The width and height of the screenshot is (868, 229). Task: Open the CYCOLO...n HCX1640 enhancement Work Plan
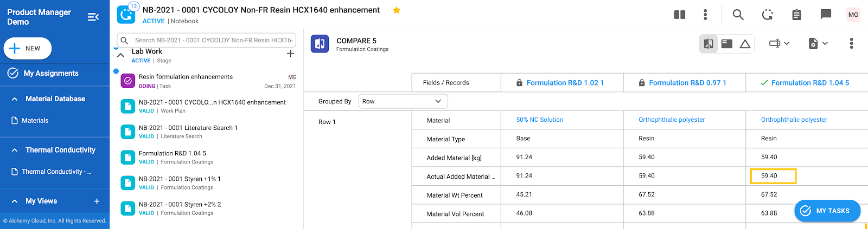point(212,102)
